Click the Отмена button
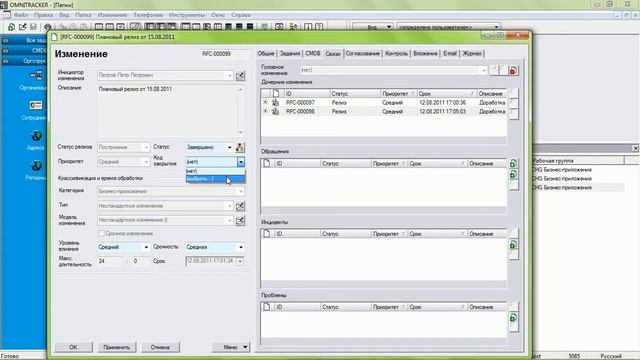This screenshot has width=640, height=360. point(160,347)
